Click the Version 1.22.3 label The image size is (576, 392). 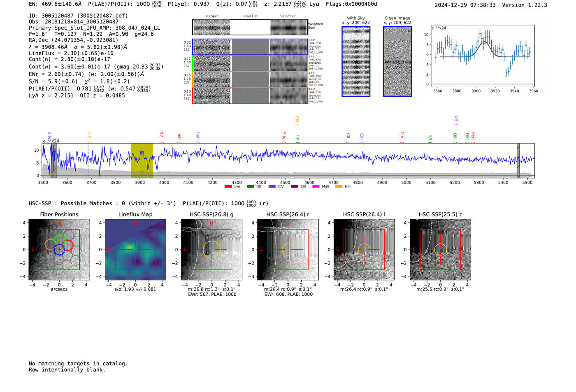525,5
